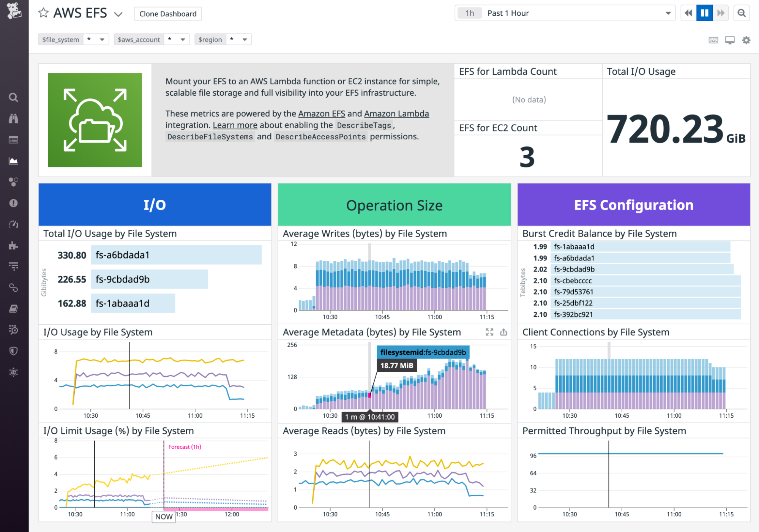The height and width of the screenshot is (532, 759).
Task: Open the AWS EFS dashboard title menu
Action: click(118, 14)
